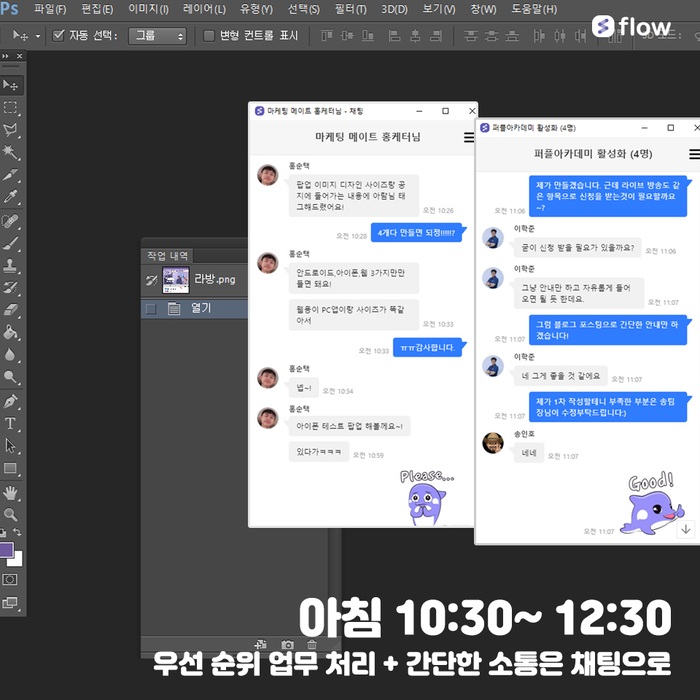Toggle history brush source box beside 열기
This screenshot has height=700, width=700.
151,309
